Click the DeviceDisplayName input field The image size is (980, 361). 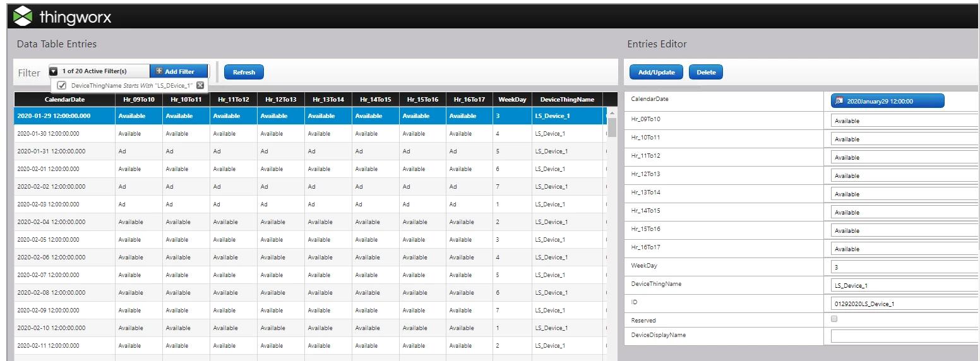tap(904, 336)
